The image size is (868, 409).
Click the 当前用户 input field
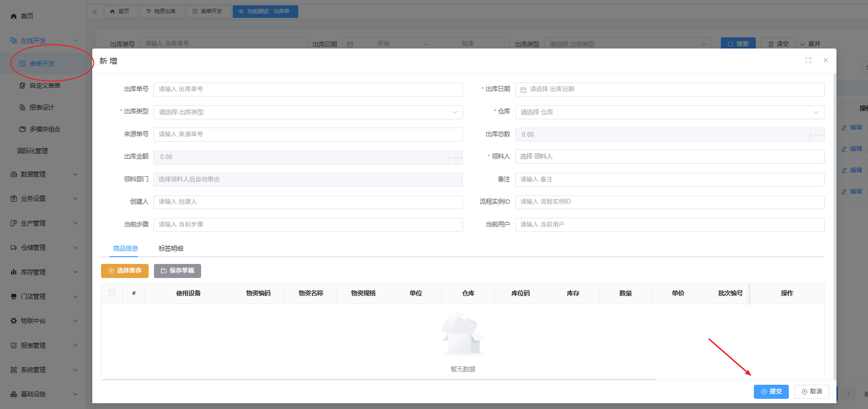[x=670, y=225]
